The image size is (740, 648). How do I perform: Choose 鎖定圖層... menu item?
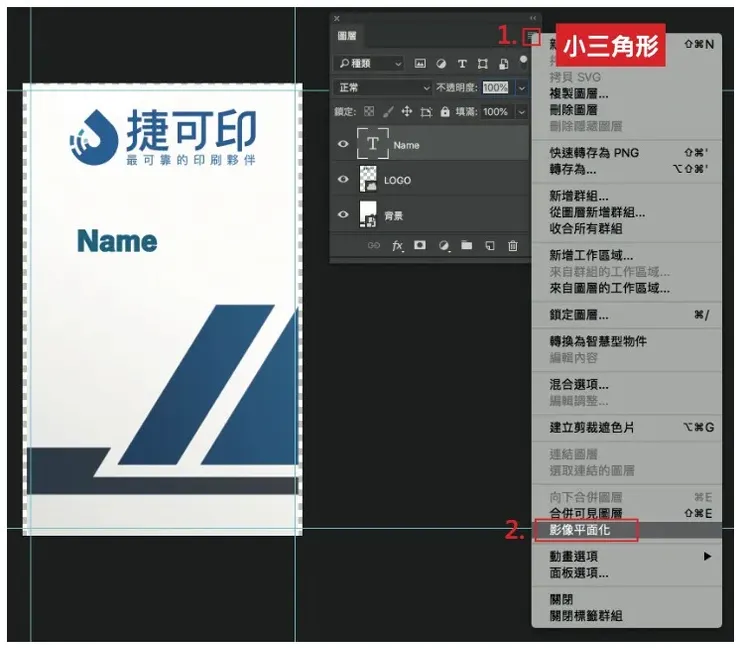pos(627,315)
